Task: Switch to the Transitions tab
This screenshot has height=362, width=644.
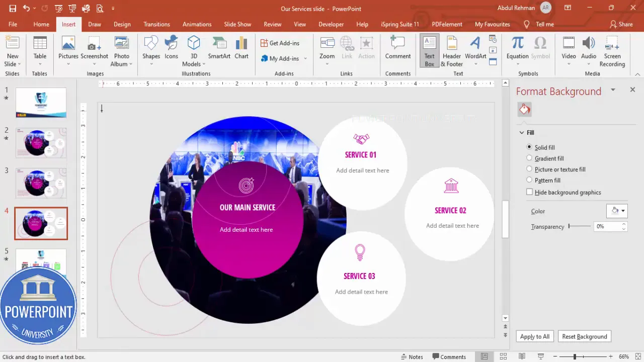Action: (156, 24)
